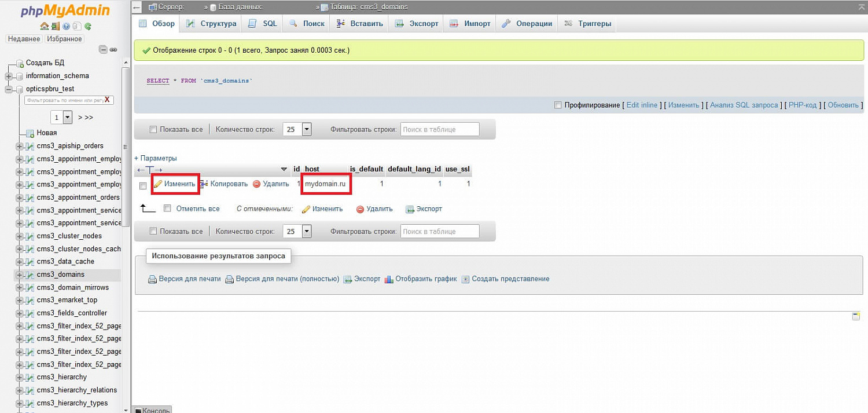
Task: Open the blue question-mark documentation icon
Action: pos(66,26)
